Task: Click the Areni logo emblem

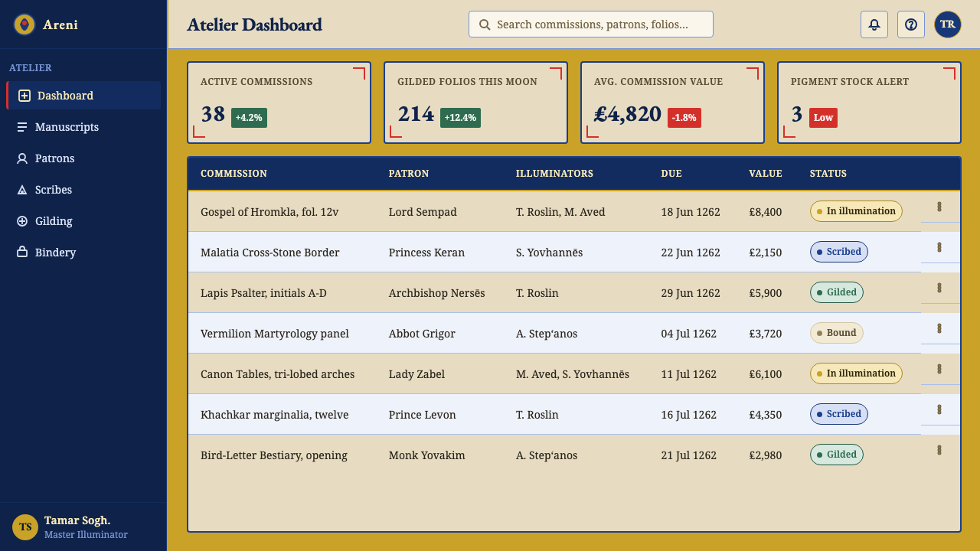Action: [24, 24]
